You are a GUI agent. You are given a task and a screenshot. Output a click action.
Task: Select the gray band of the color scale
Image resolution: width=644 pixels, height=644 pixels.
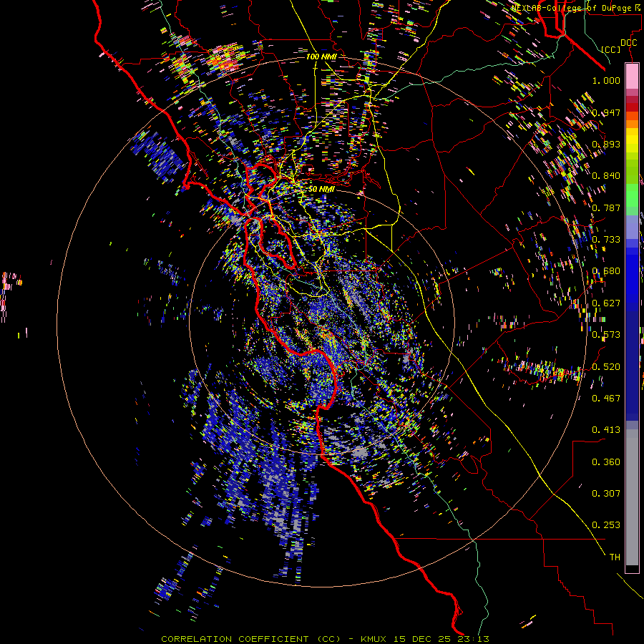tap(632, 497)
